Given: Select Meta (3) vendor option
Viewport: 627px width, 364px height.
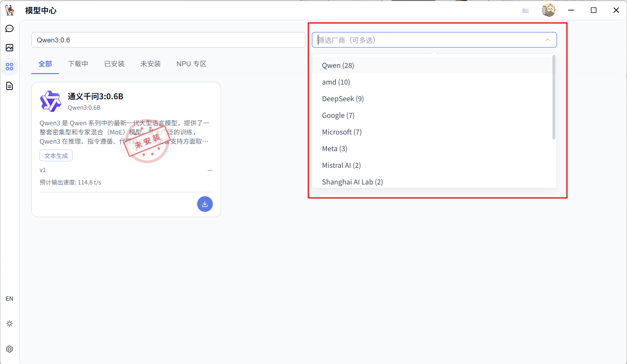Looking at the screenshot, I should [x=432, y=149].
